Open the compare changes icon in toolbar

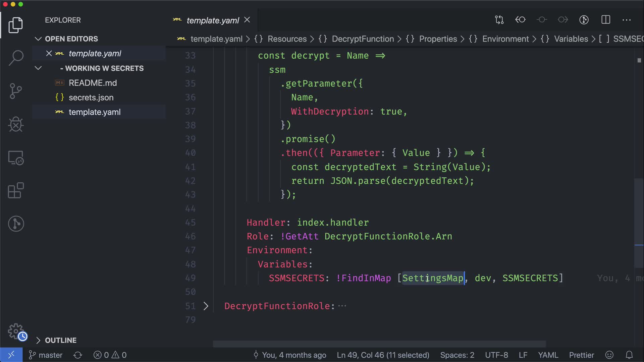click(499, 20)
